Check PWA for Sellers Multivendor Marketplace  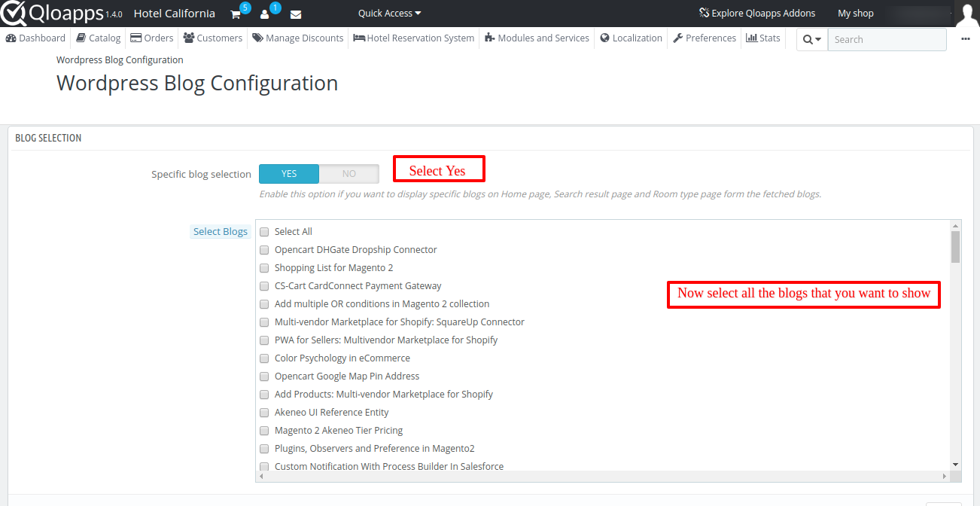click(264, 340)
